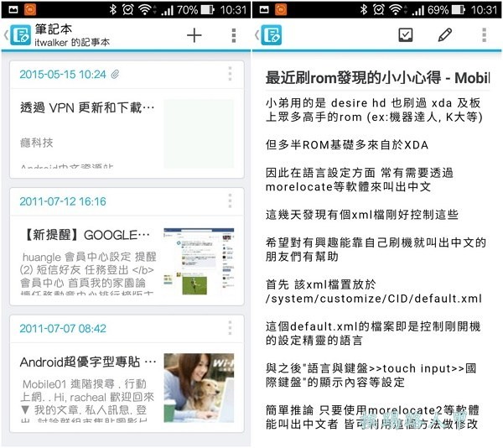Go back using left screen's back chevron
The image size is (503, 448).
point(6,35)
